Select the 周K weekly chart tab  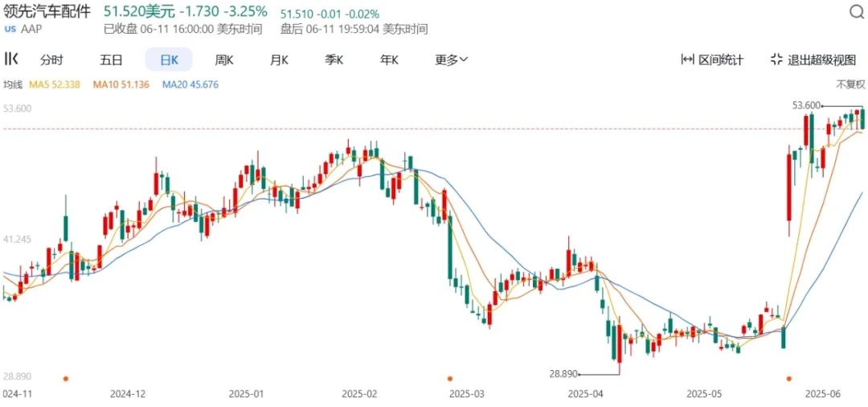pyautogui.click(x=224, y=60)
